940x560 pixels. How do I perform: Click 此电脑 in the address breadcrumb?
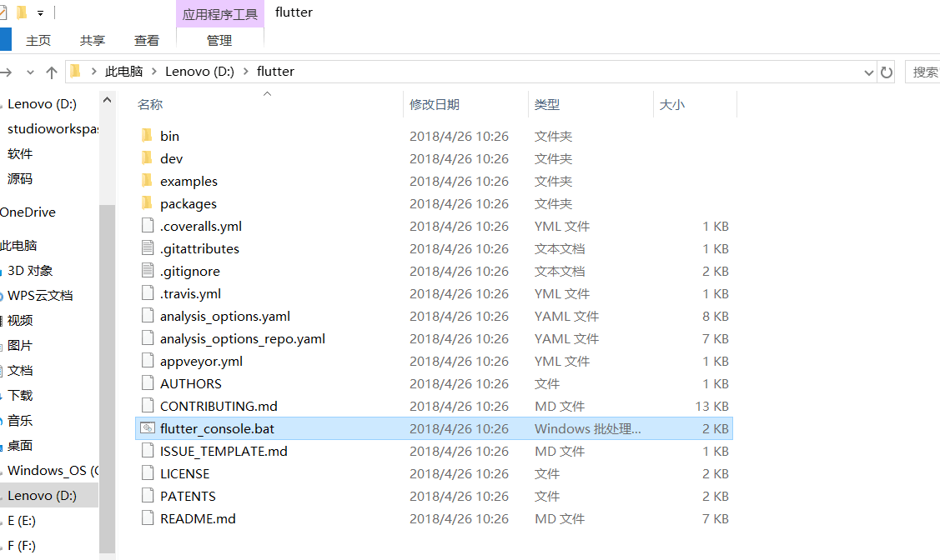point(123,72)
